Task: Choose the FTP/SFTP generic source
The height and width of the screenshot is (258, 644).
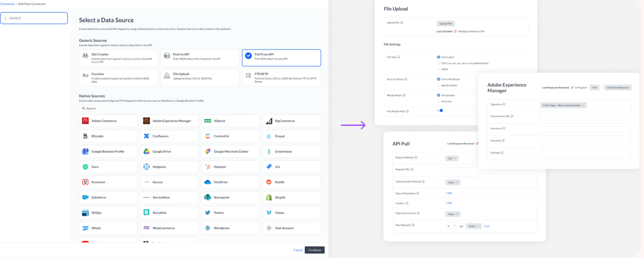Action: click(281, 77)
